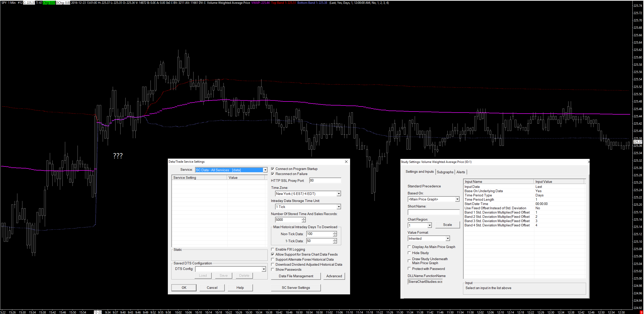
Task: Toggle Connect on Program Startup checkbox
Action: pyautogui.click(x=273, y=169)
